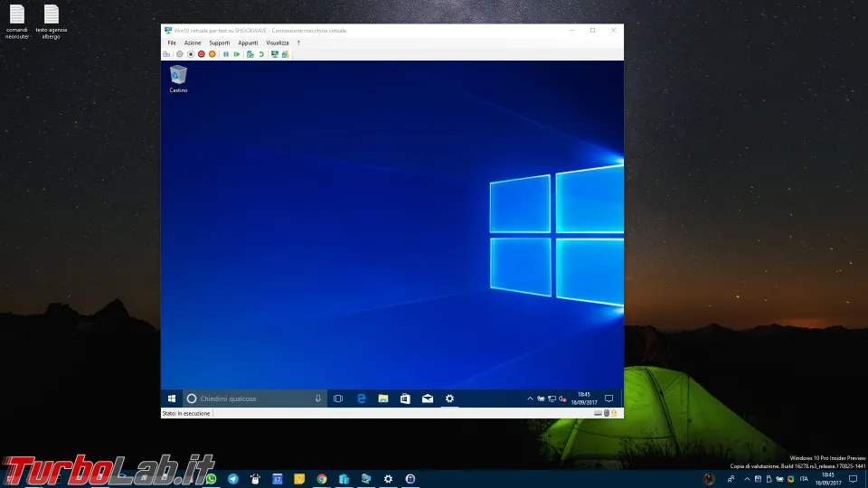The image size is (868, 488).
Task: Open the Supporti menu
Action: [220, 42]
